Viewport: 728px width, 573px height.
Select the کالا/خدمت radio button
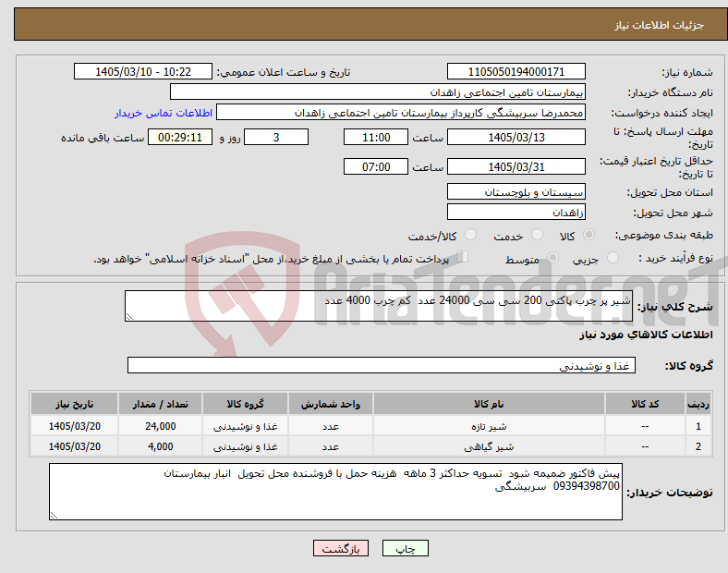(x=470, y=235)
